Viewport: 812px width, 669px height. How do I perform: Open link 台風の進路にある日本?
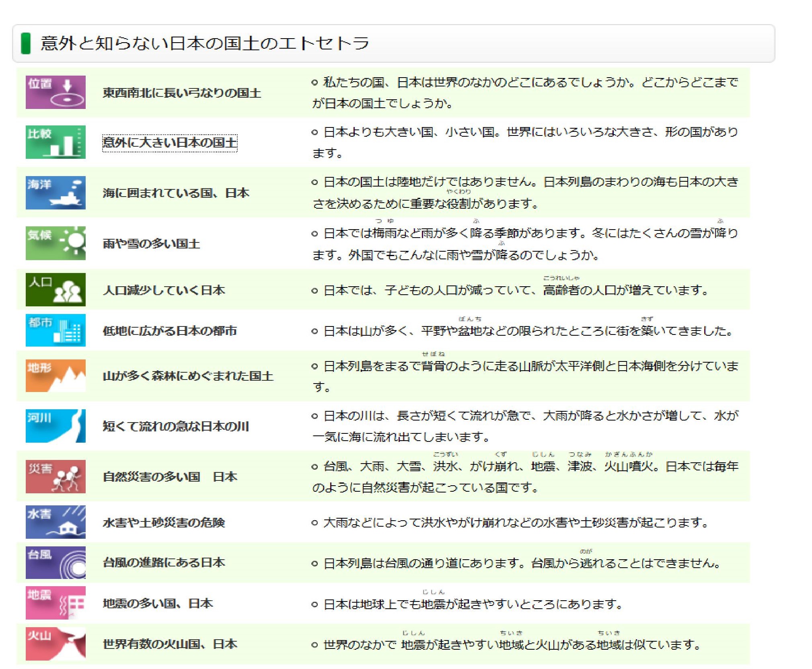tap(164, 562)
